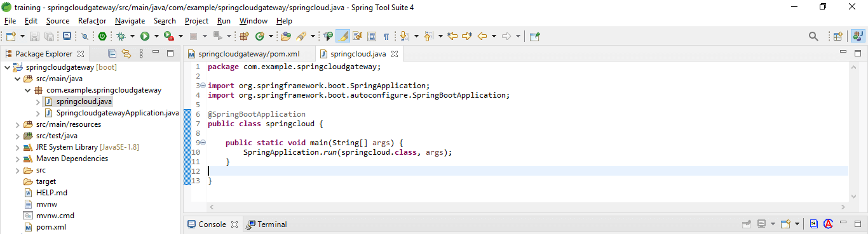
Task: Click the Quick Access search magnifier
Action: (813, 36)
